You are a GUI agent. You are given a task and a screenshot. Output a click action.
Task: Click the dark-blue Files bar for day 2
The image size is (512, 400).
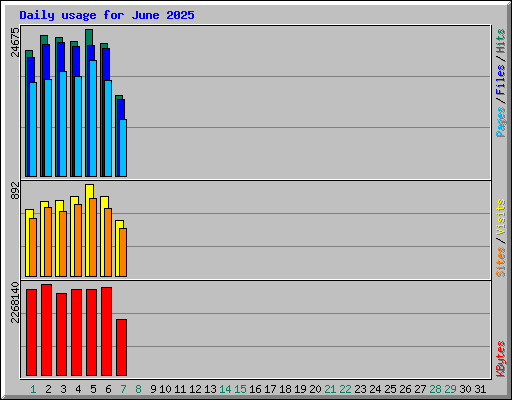(46, 62)
